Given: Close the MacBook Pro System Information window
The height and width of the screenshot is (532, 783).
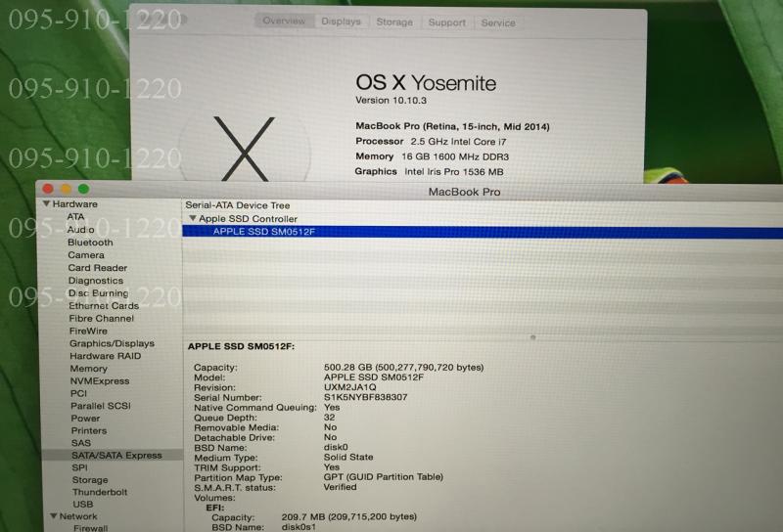Looking at the screenshot, I should (48, 189).
